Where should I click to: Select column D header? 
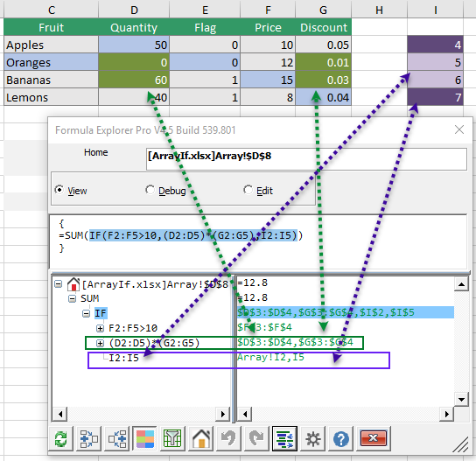click(x=134, y=10)
